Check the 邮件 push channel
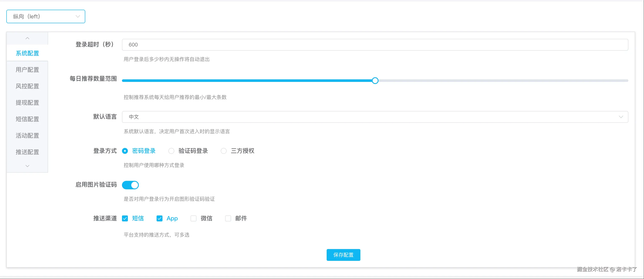 pos(228,218)
